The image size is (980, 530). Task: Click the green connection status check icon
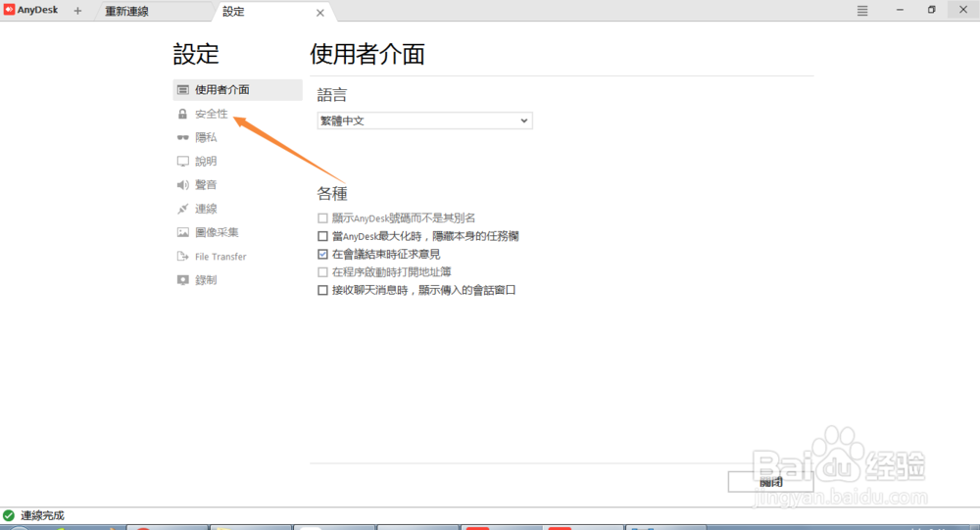[x=9, y=515]
